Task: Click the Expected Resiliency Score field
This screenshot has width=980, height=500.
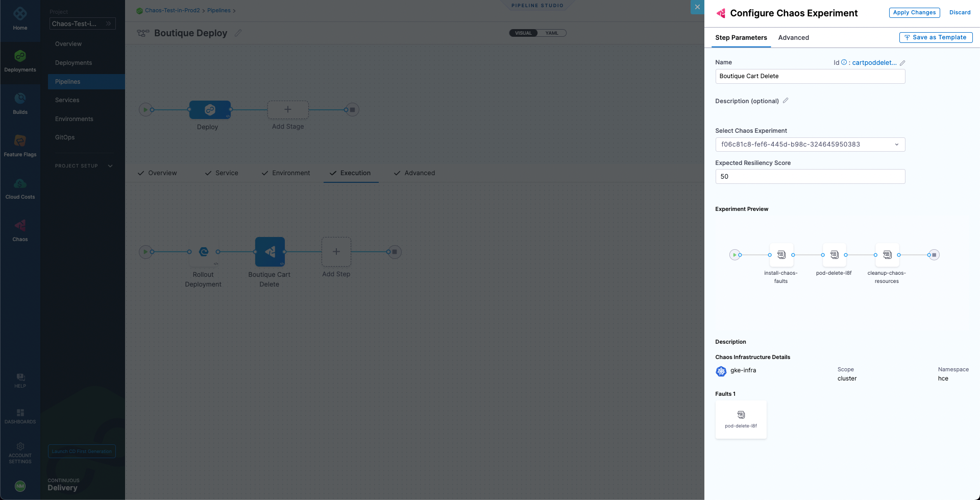Action: point(810,177)
